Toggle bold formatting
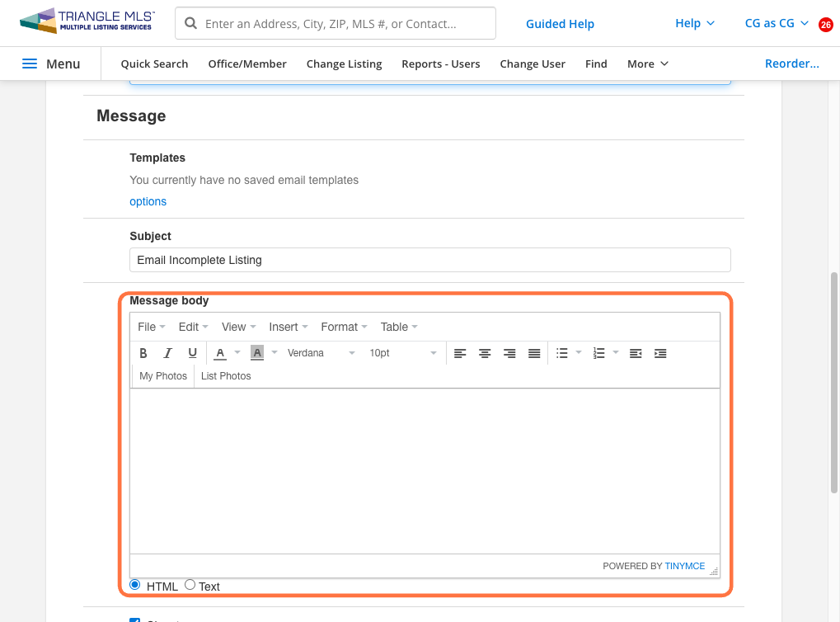 [x=143, y=353]
